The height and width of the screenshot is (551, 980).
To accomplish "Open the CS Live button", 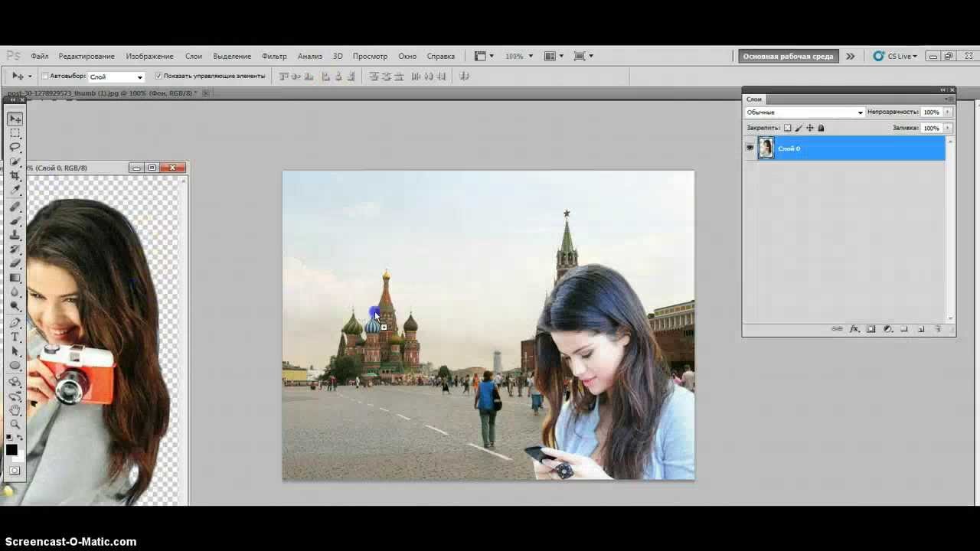I will (894, 56).
